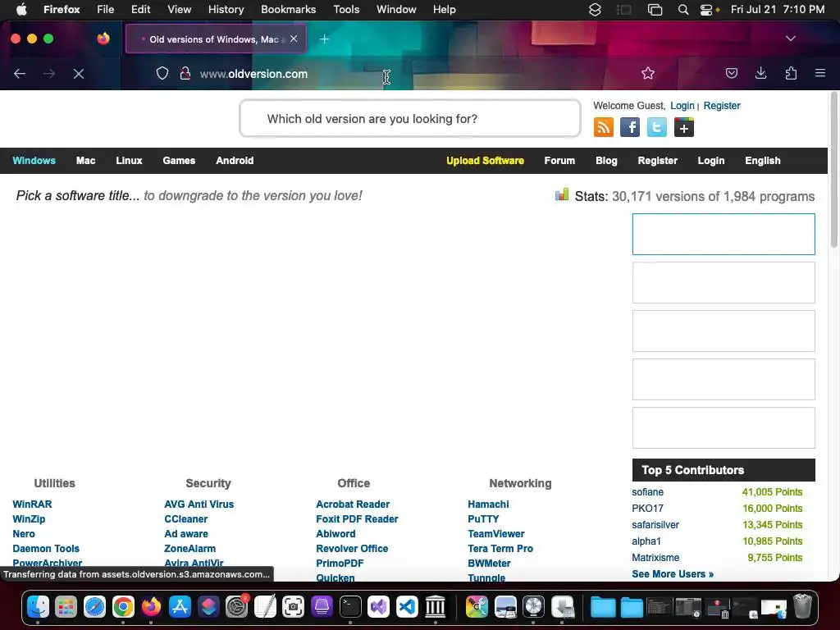Open Save to Pocket icon
The width and height of the screenshot is (840, 630).
tap(731, 73)
